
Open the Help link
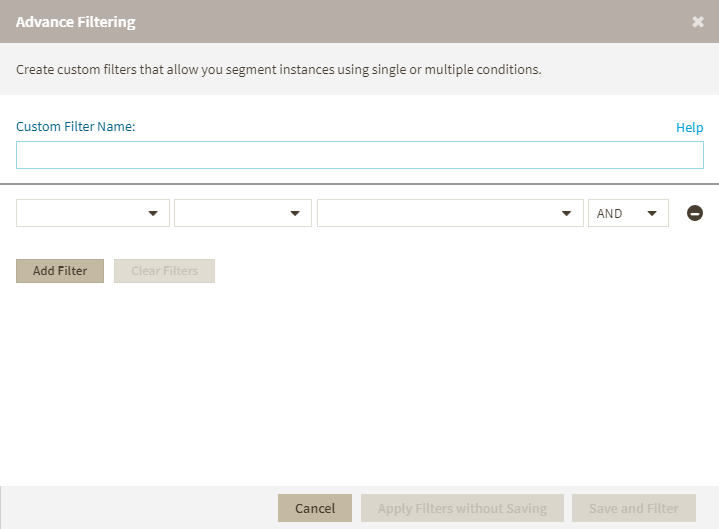pyautogui.click(x=690, y=128)
